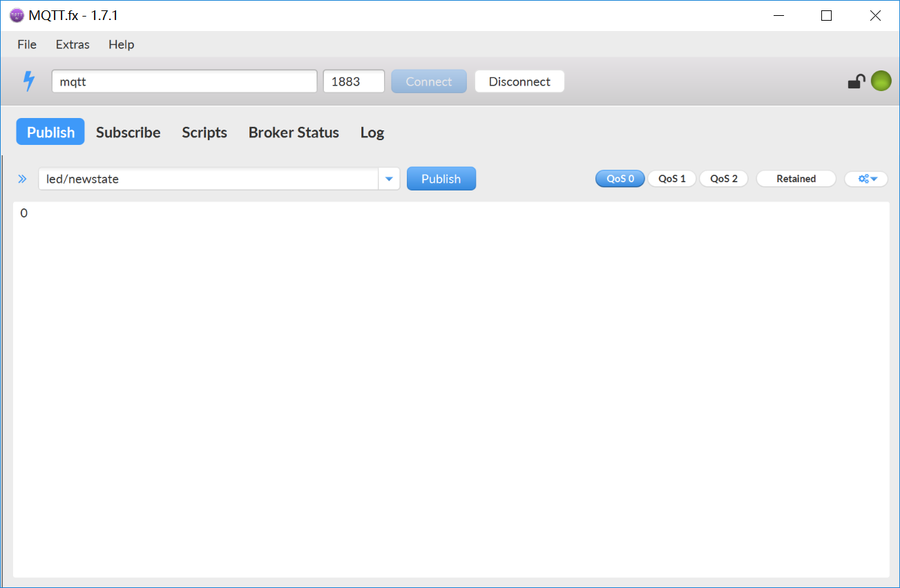Select QoS 1
This screenshot has height=588, width=900.
[x=672, y=179]
